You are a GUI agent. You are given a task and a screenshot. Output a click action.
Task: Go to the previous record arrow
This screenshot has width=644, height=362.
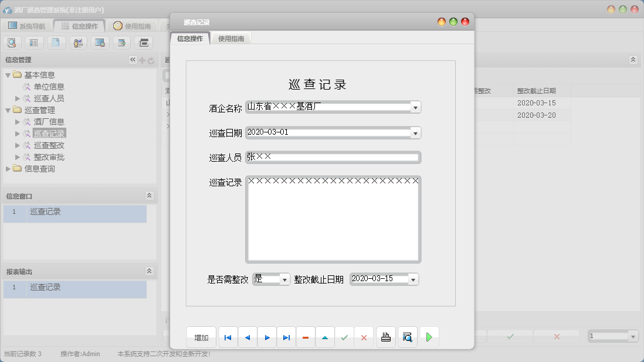click(248, 337)
